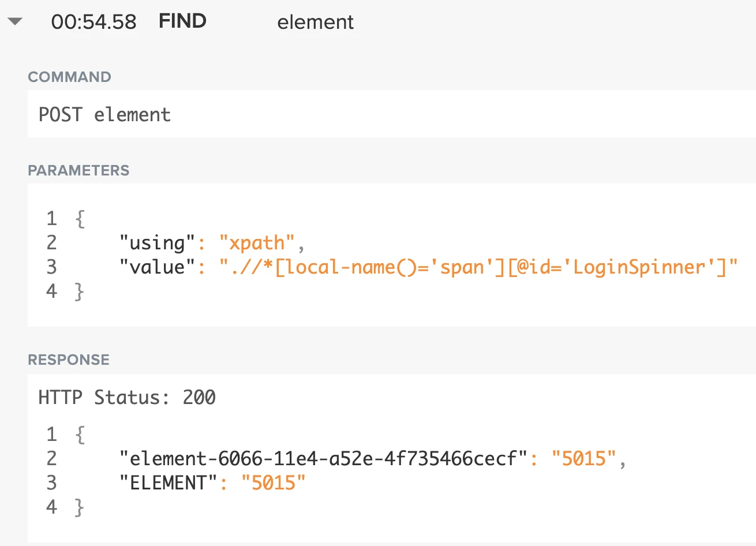Screen dimensions: 756x546
Task: Click the "xpath" value in parameters
Action: (257, 243)
